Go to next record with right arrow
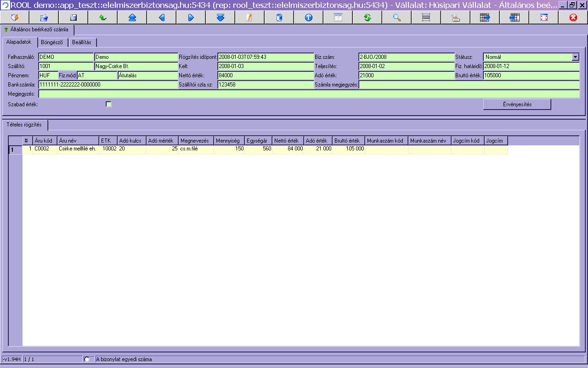The image size is (588, 368). tap(191, 17)
